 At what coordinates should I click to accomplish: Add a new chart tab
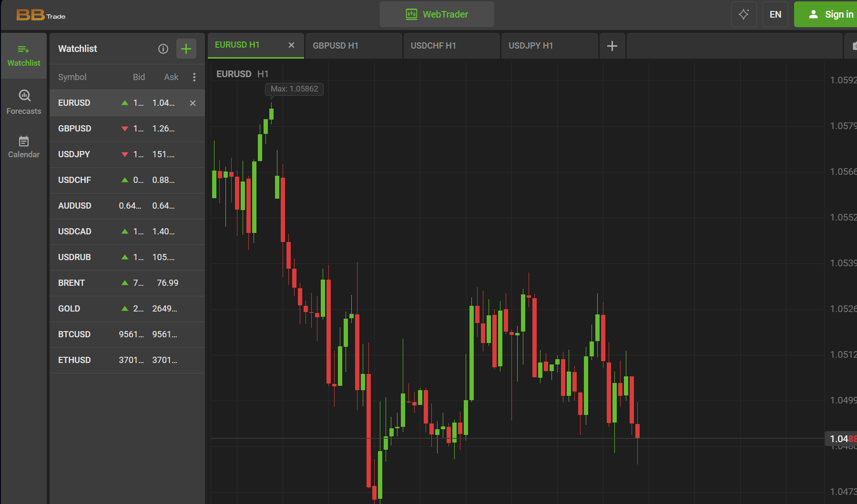[x=612, y=46]
